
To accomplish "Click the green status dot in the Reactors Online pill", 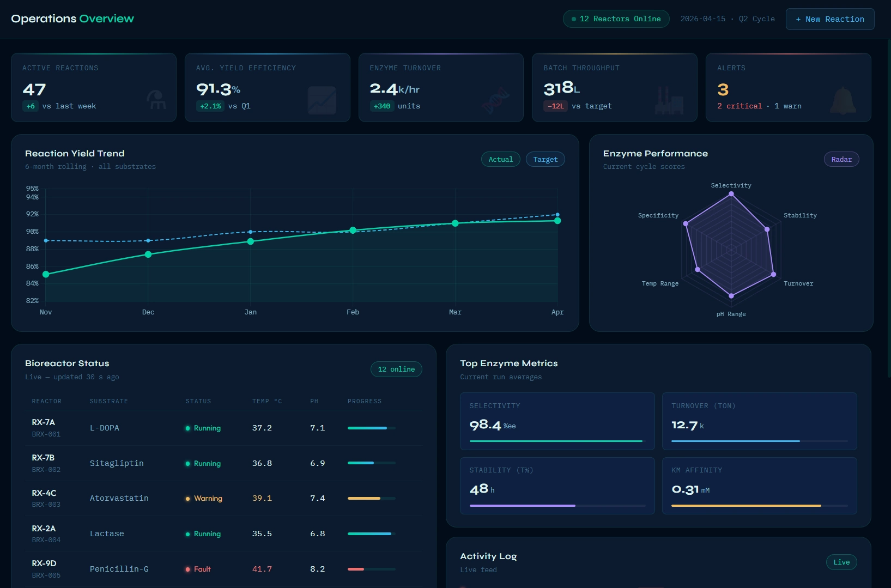I will point(573,19).
